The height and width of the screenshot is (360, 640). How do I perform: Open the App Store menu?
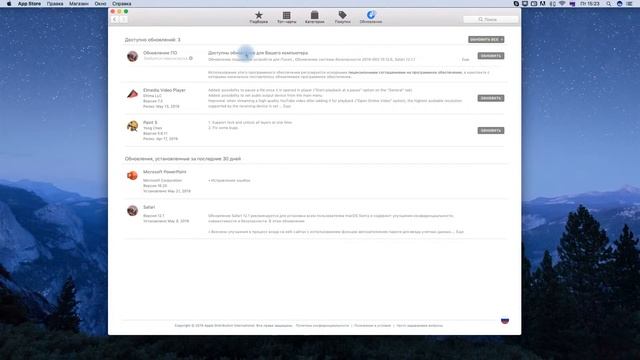(x=29, y=4)
